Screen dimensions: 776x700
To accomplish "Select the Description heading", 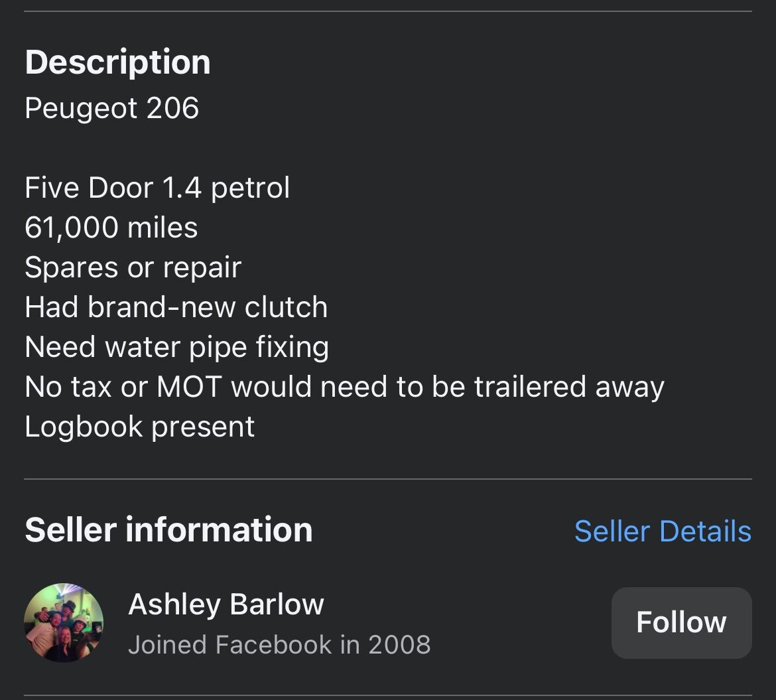I will (x=117, y=62).
